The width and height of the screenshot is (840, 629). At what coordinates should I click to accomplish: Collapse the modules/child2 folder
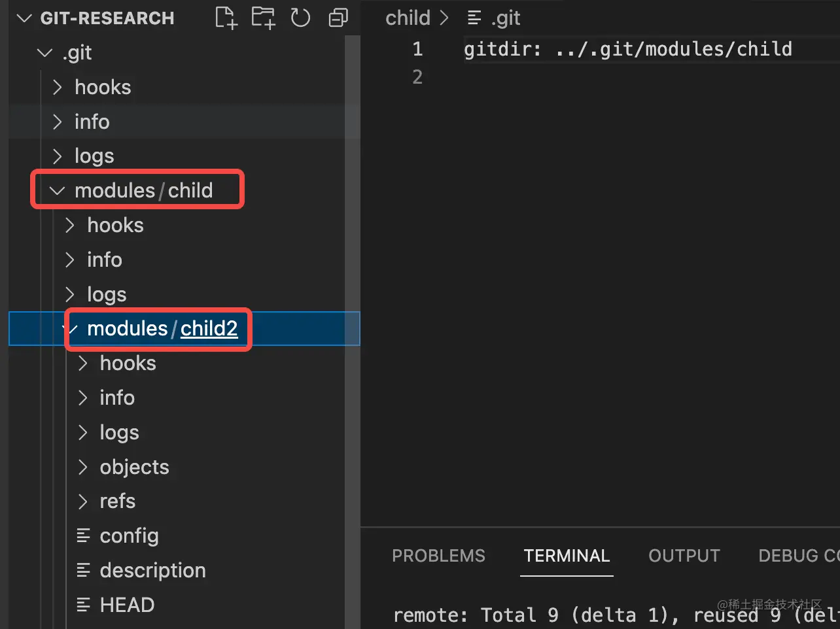click(69, 329)
